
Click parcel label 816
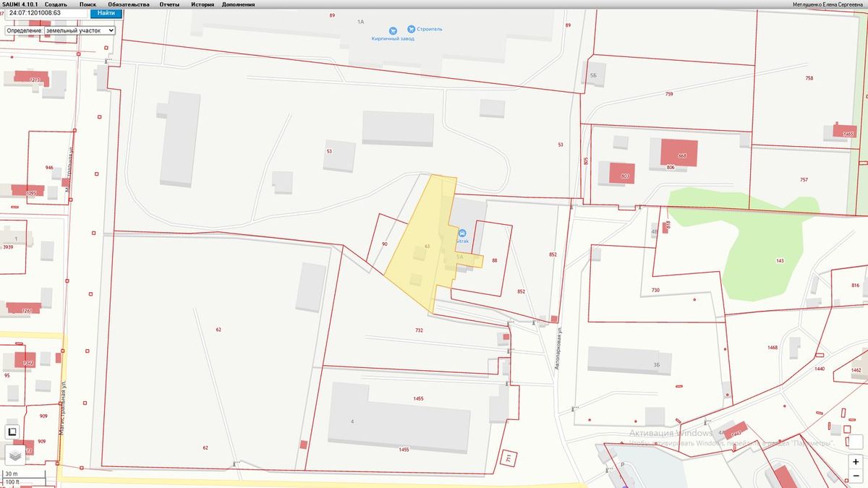pyautogui.click(x=856, y=286)
